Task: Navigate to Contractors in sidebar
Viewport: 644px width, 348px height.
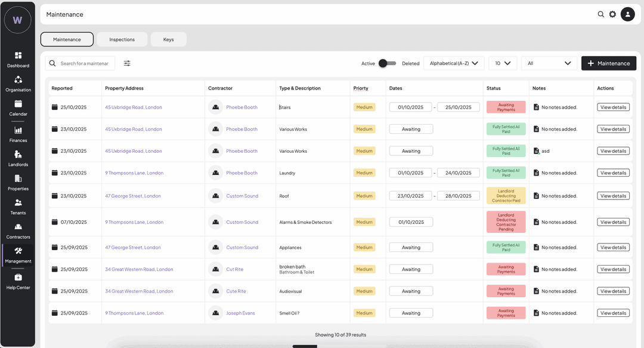Action: pos(18,230)
